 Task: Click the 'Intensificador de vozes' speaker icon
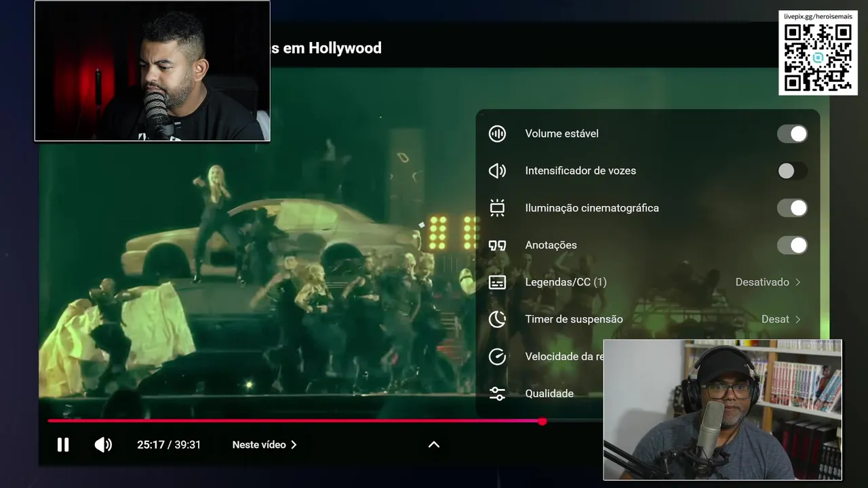click(497, 171)
